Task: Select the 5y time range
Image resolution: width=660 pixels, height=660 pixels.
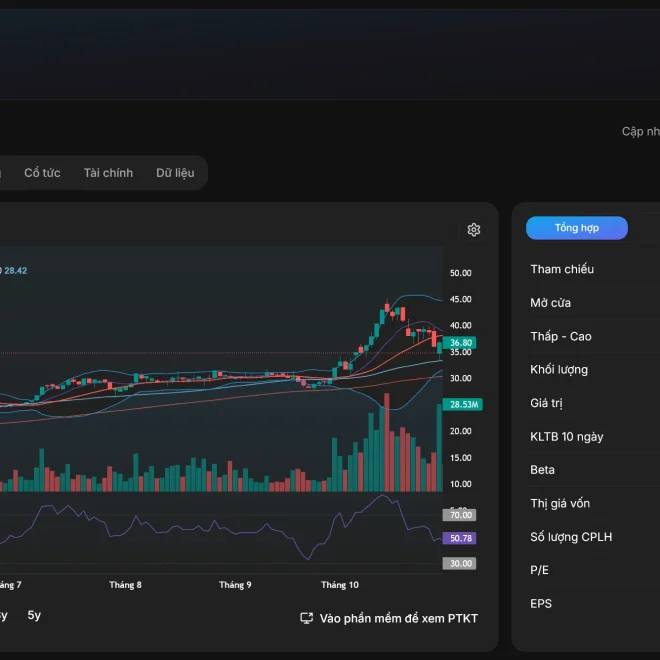Action: (x=34, y=615)
